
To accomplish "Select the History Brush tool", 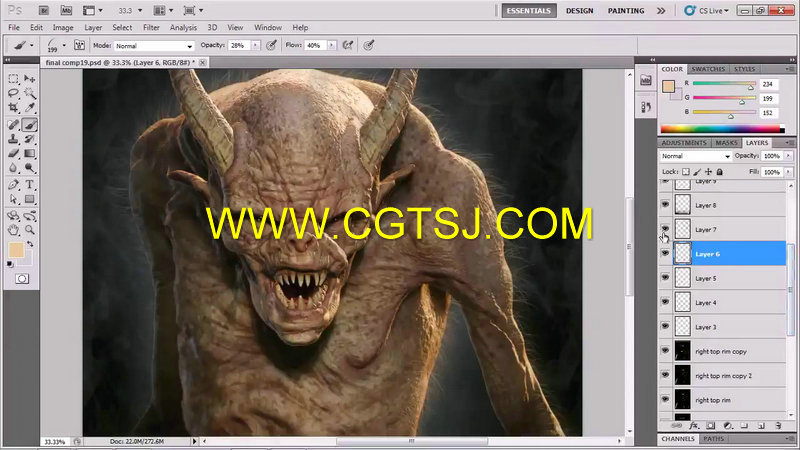I will point(30,139).
